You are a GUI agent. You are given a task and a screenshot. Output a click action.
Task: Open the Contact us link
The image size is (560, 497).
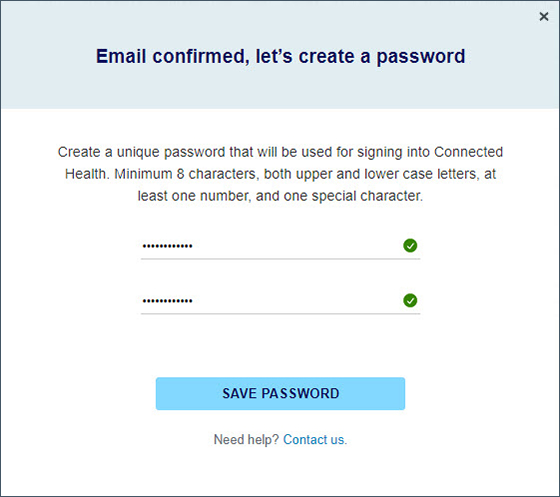tap(315, 440)
